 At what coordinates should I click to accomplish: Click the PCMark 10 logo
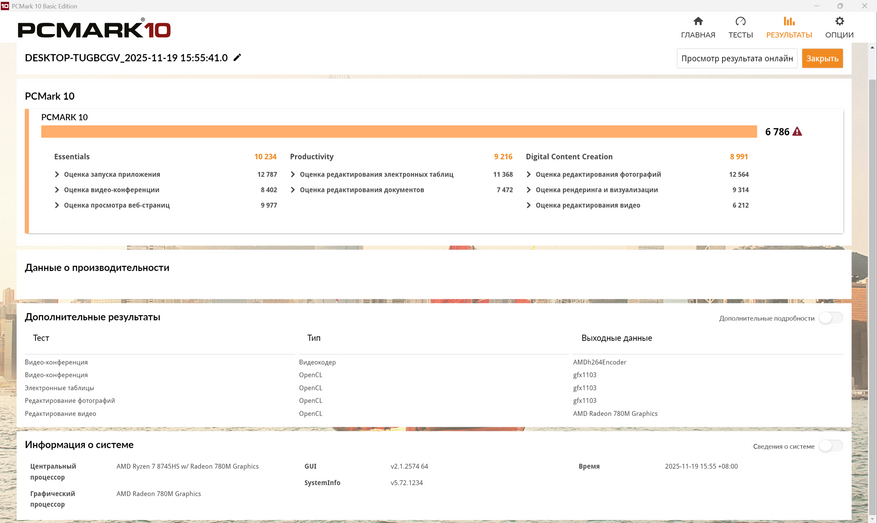94,29
